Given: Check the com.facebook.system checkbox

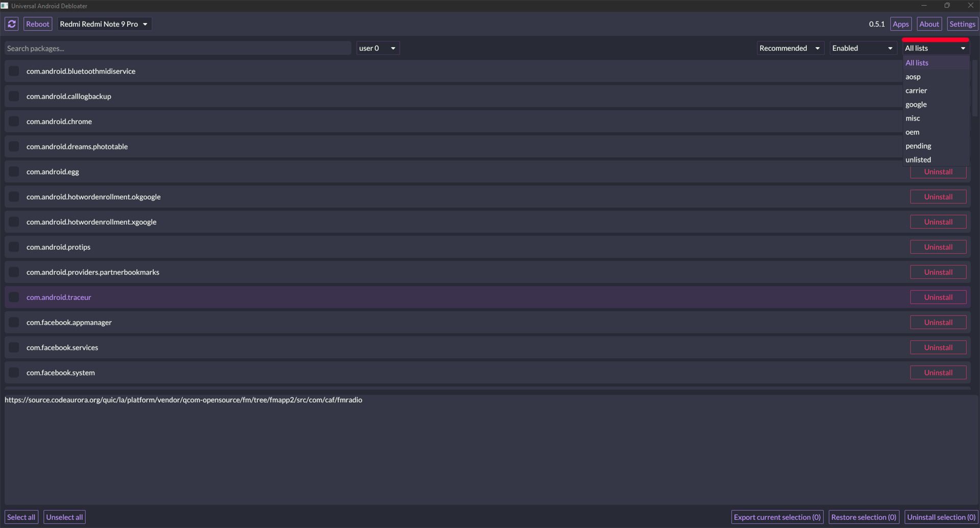Looking at the screenshot, I should click(14, 372).
